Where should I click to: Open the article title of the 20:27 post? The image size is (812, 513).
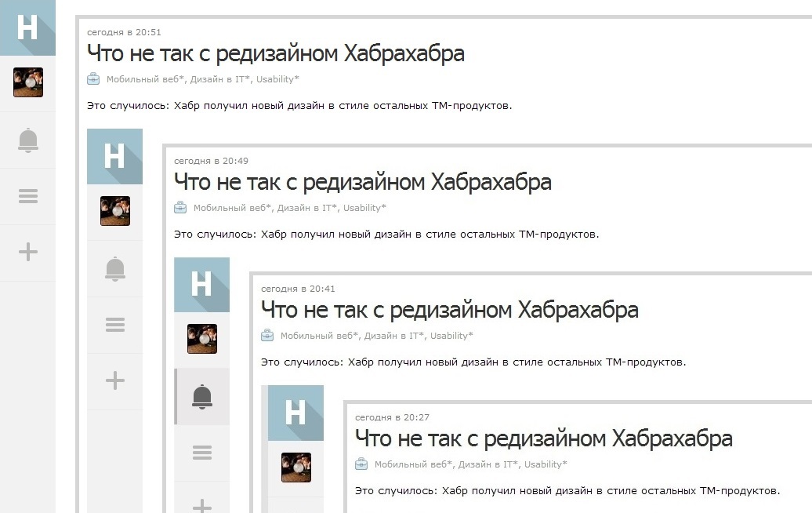(x=544, y=439)
